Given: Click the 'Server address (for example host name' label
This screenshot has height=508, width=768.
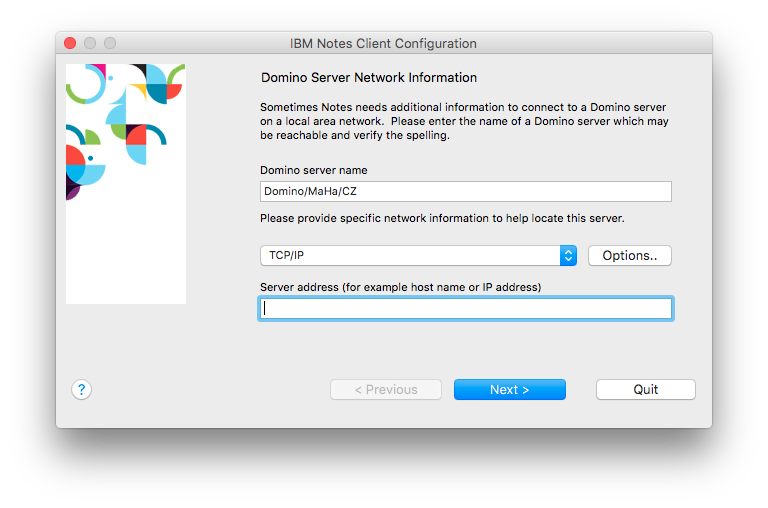Looking at the screenshot, I should point(400,287).
